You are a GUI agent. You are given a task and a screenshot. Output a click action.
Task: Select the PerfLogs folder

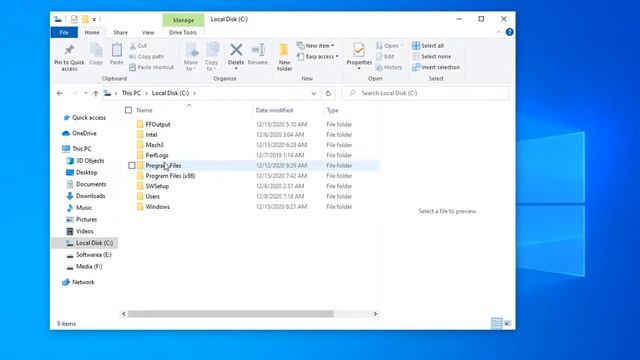(157, 155)
